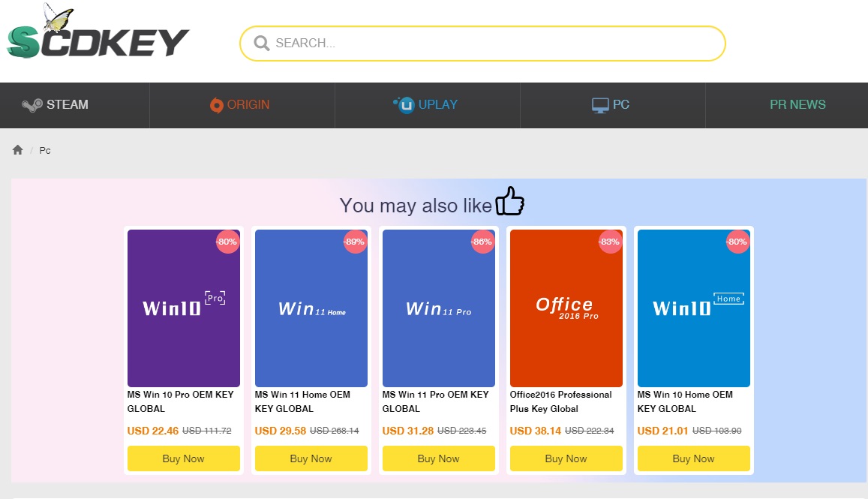The height and width of the screenshot is (499, 868).
Task: Open the Win10 Home product image
Action: tap(694, 308)
